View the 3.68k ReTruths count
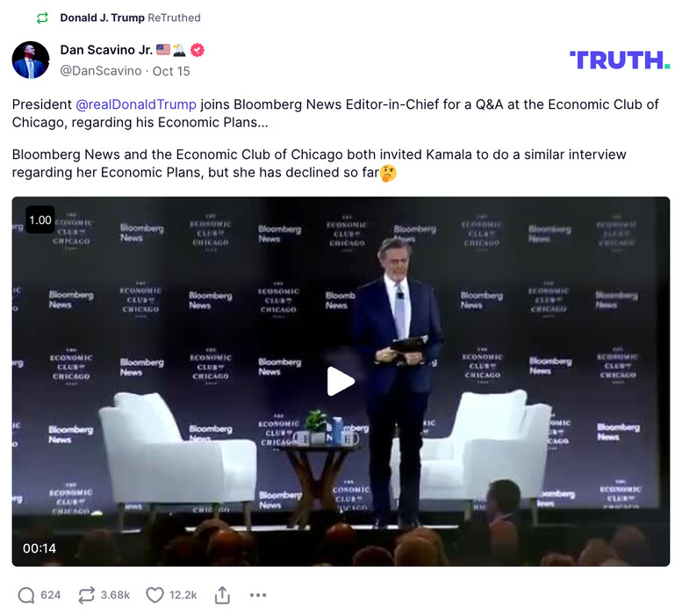Screen dimensions: 682x616 [x=115, y=595]
